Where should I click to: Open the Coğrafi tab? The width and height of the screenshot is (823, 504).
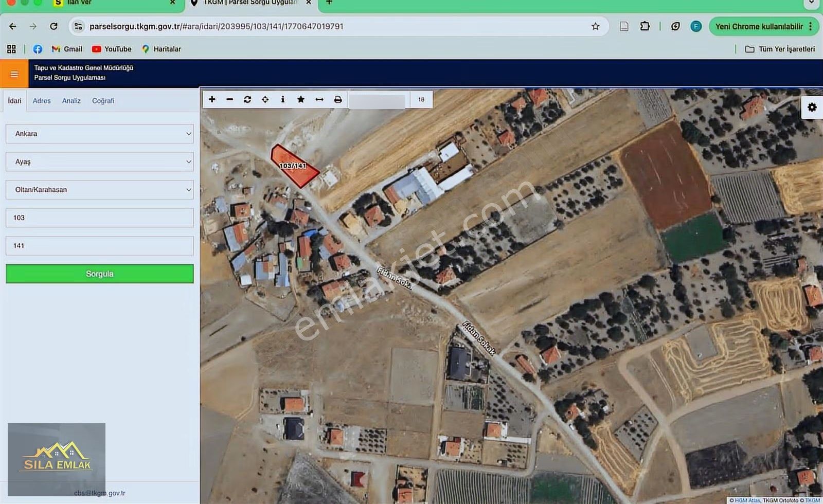click(103, 101)
